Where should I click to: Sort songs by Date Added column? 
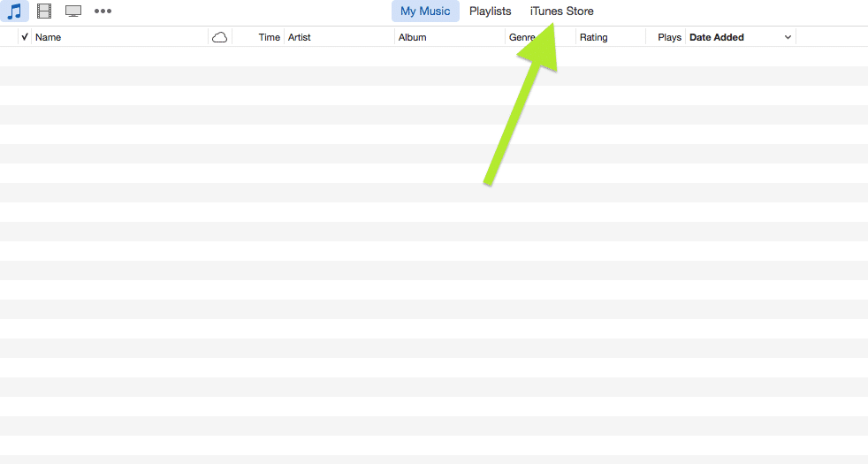click(741, 37)
